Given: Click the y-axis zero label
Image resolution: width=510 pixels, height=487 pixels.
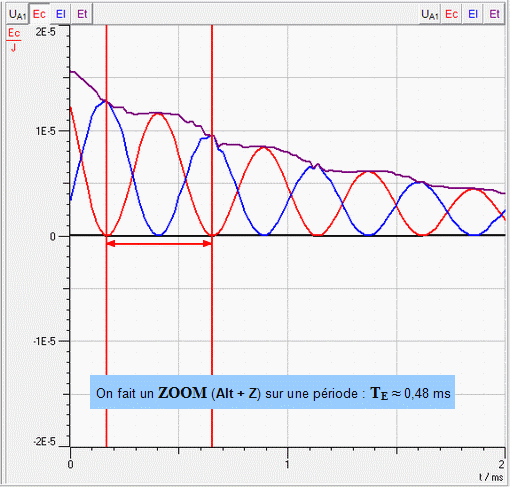Looking at the screenshot, I should pyautogui.click(x=53, y=237).
